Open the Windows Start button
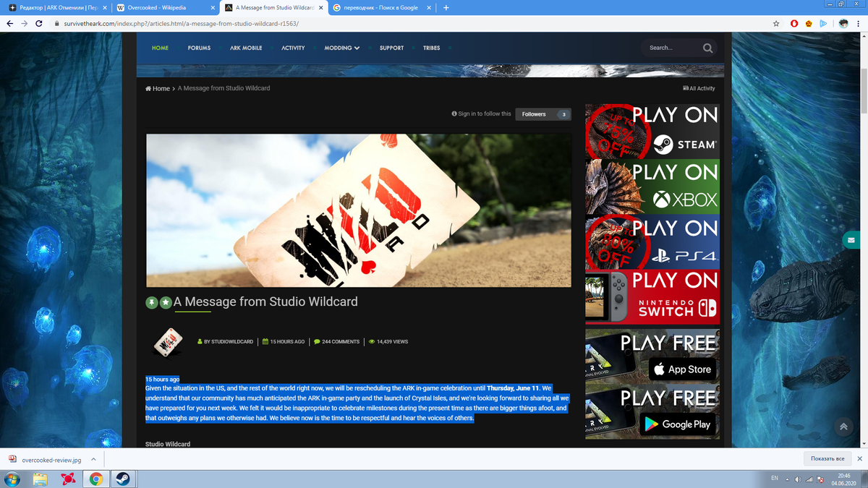The width and height of the screenshot is (868, 488). 12,479
